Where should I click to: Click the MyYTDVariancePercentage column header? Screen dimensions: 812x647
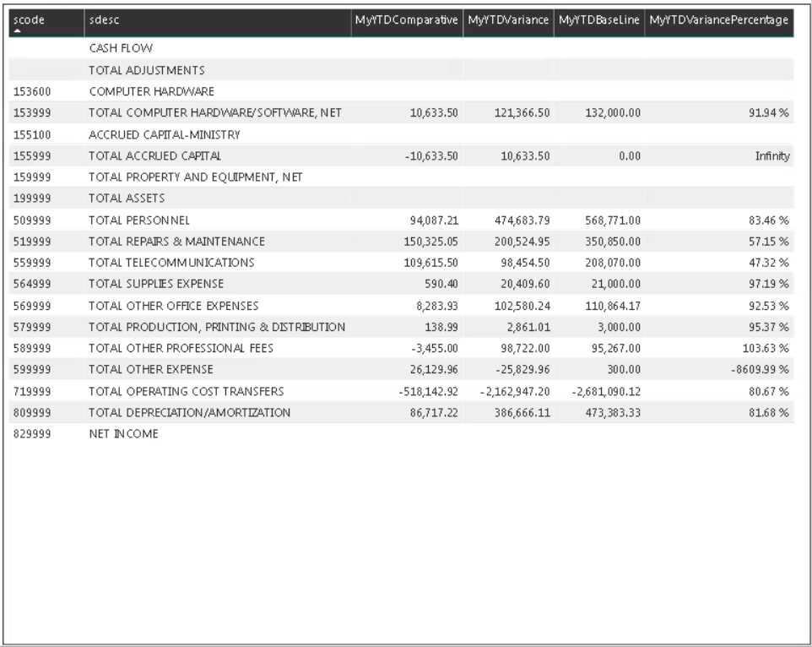pos(719,20)
